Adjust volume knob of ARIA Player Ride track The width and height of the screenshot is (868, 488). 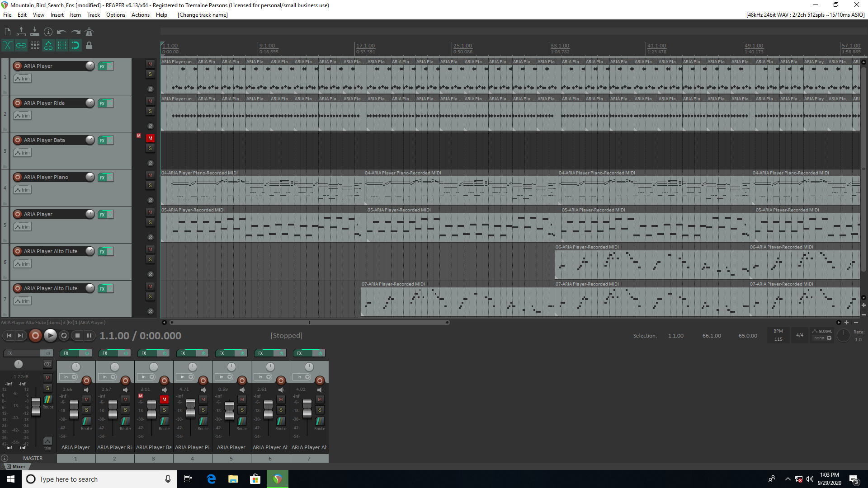[90, 103]
